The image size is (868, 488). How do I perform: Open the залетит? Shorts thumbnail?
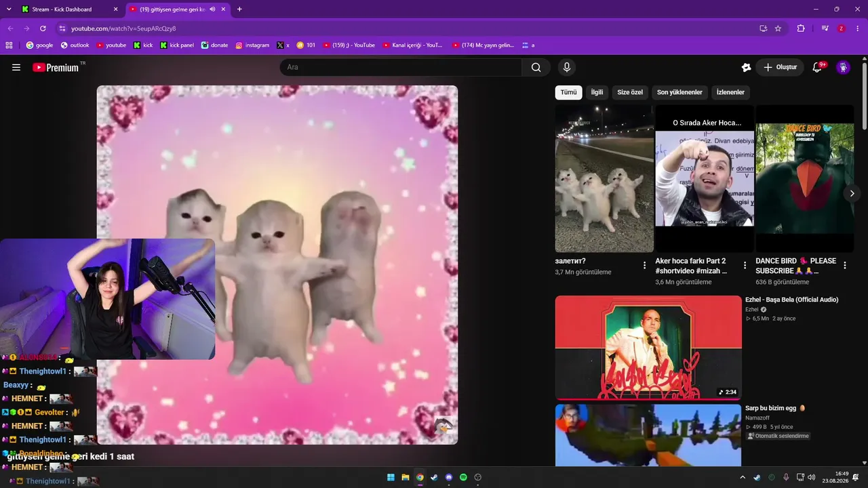click(x=604, y=179)
